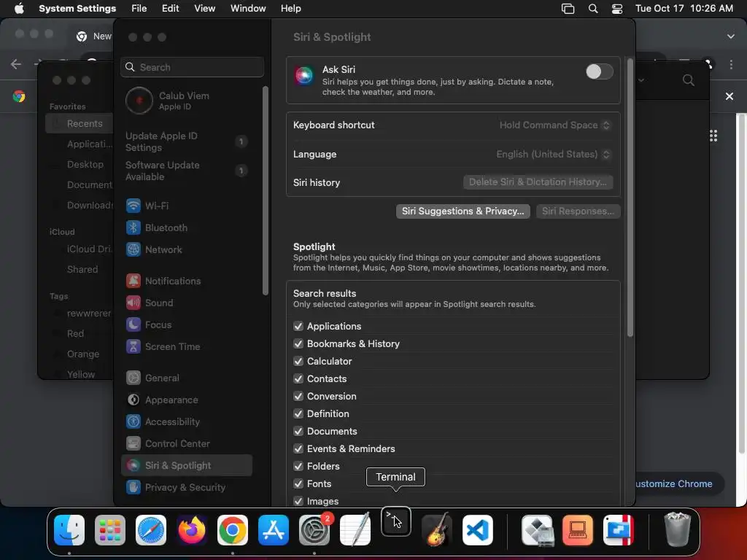Open Language dropdown for Siri
This screenshot has width=747, height=560.
554,155
